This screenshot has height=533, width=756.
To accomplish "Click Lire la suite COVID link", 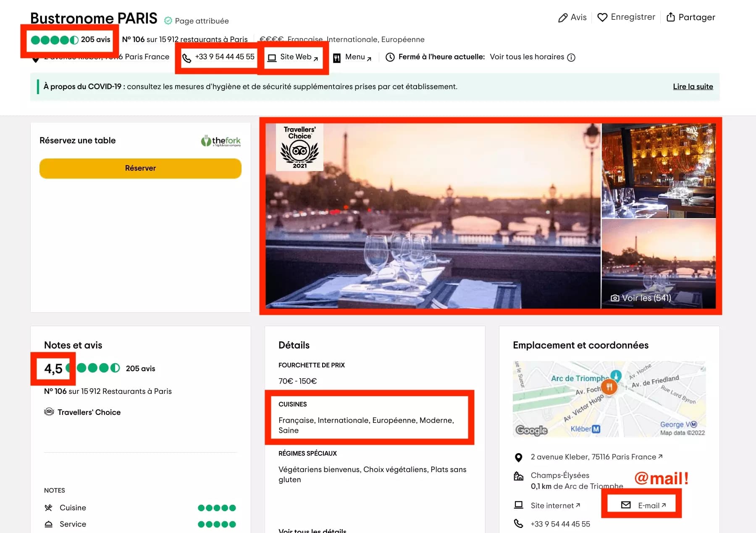I will 693,87.
